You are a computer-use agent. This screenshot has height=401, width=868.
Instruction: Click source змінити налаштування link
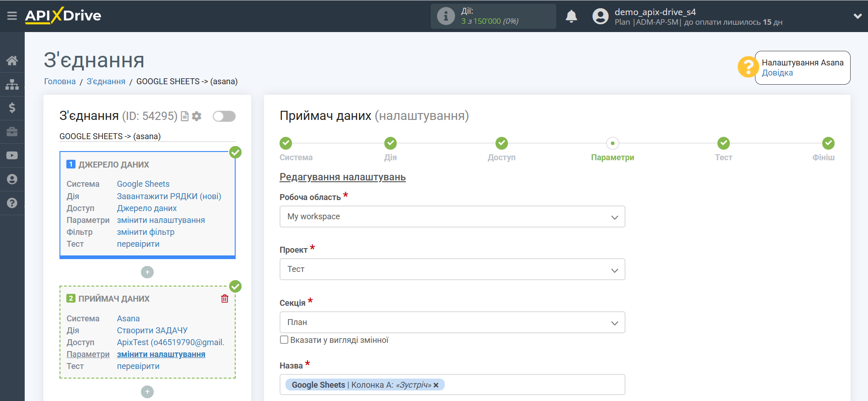(161, 220)
